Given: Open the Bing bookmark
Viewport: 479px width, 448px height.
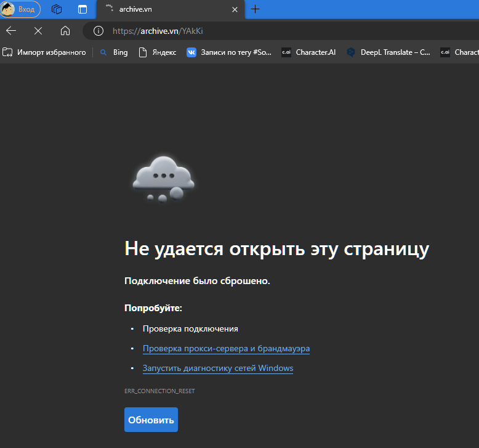Looking at the screenshot, I should [114, 52].
